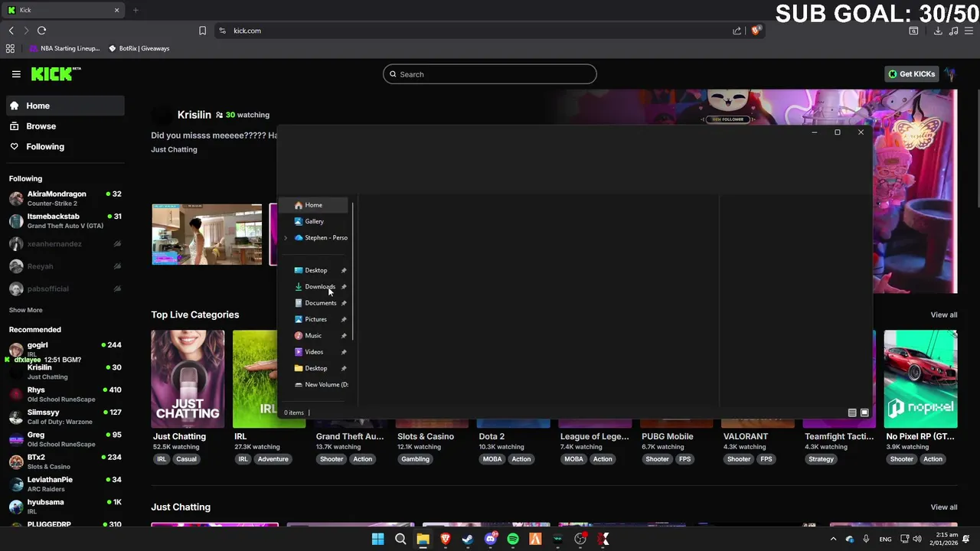Viewport: 980px width, 551px height.
Task: Click the share icon in address bar
Action: pos(737,31)
